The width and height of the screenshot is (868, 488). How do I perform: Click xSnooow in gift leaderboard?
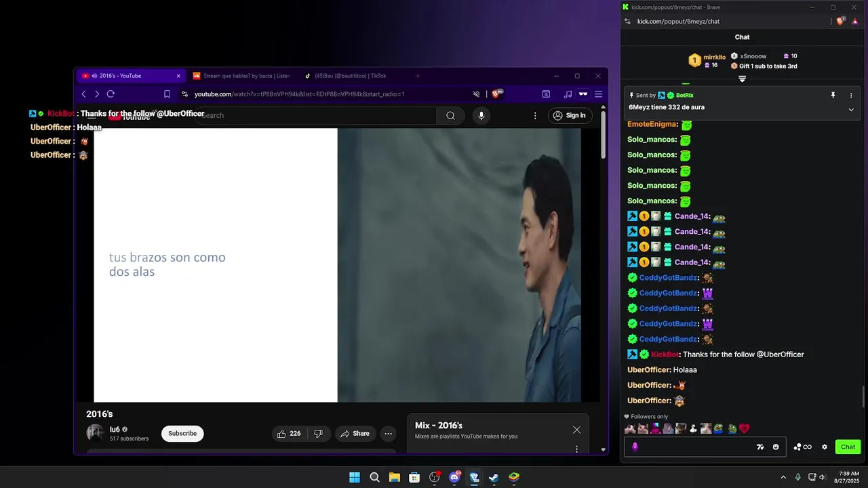[753, 56]
